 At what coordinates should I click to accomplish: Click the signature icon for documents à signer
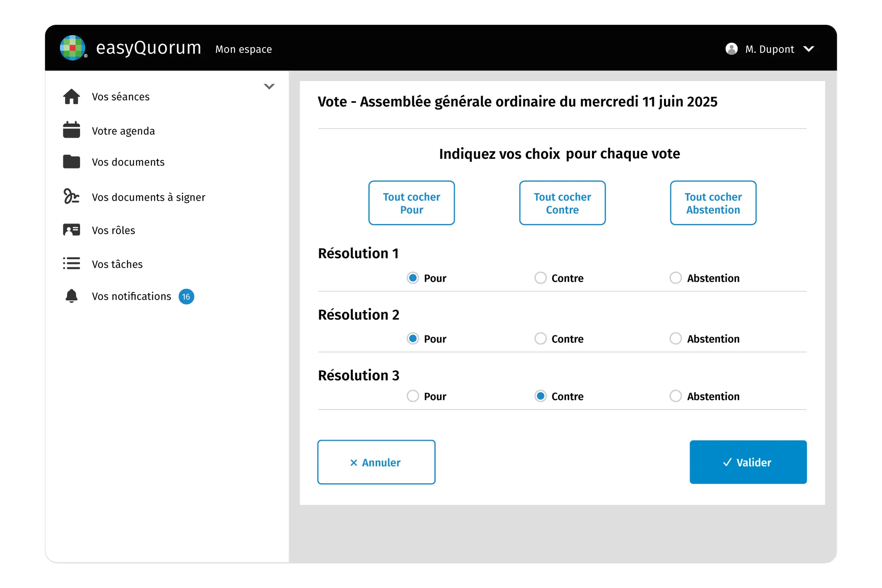71,196
